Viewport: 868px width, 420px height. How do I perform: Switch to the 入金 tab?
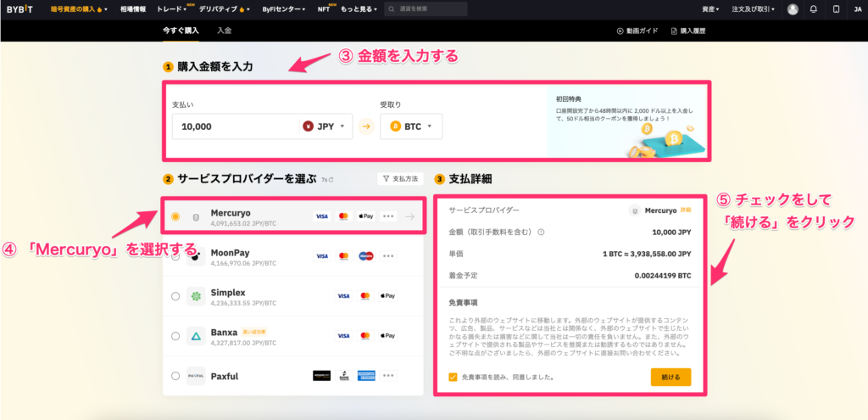click(225, 31)
